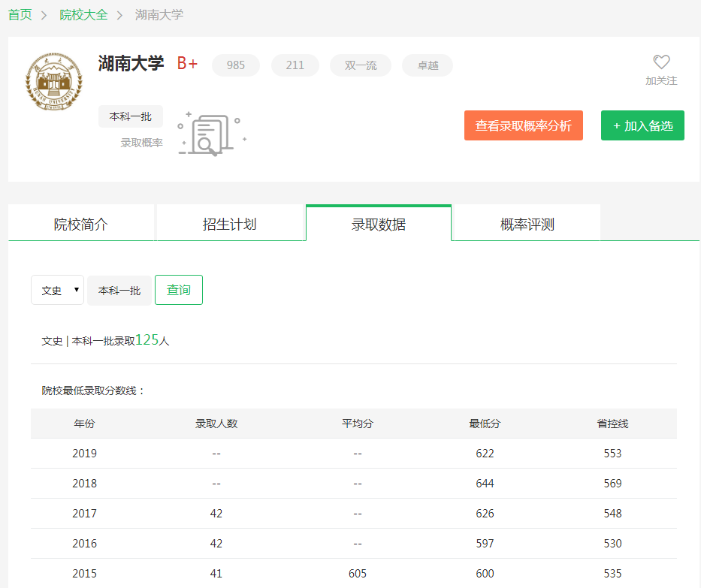Open 院校大全 breadcrumb link
Viewport: 701px width, 588px height.
(83, 15)
